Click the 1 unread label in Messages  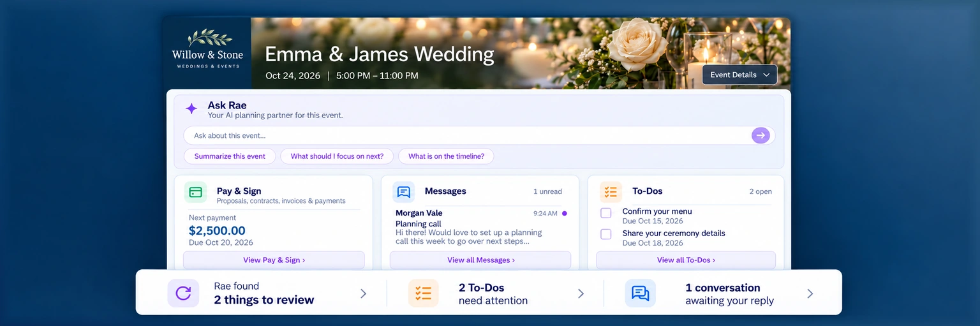coord(547,191)
